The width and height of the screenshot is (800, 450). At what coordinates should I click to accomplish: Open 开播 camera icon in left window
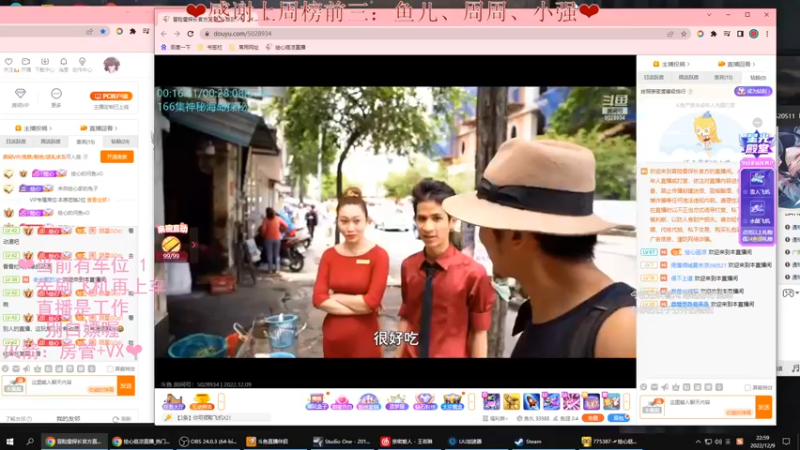click(x=26, y=64)
